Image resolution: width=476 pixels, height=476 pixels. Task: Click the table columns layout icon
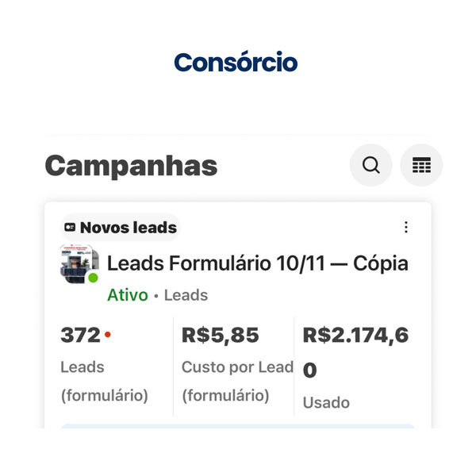(x=421, y=166)
